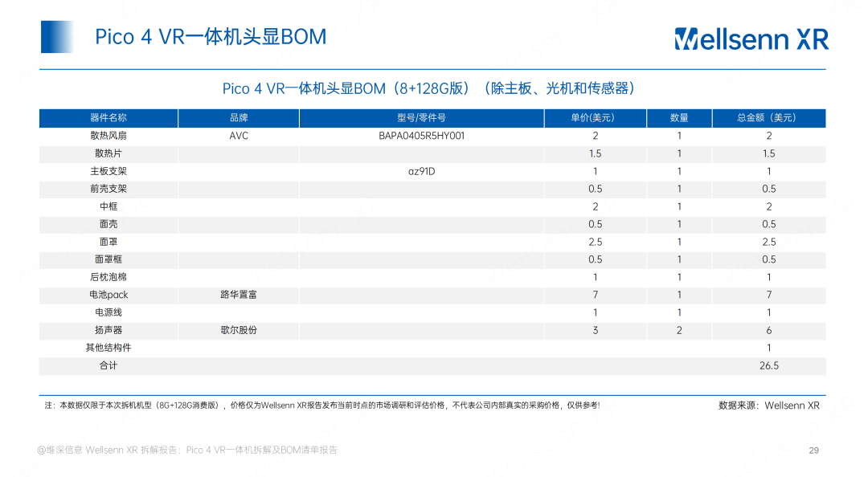Select the '电源线' cell
This screenshot has height=477, width=868.
pos(108,312)
